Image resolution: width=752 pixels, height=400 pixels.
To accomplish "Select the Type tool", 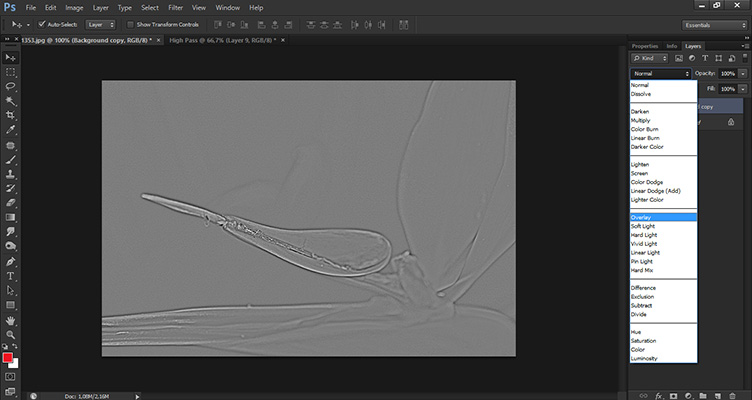I will (x=10, y=275).
